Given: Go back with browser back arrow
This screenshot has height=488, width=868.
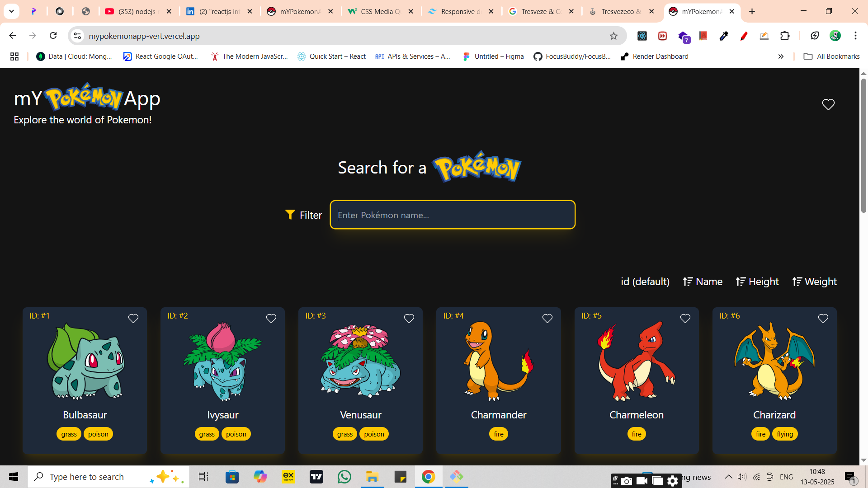Looking at the screenshot, I should [x=13, y=36].
